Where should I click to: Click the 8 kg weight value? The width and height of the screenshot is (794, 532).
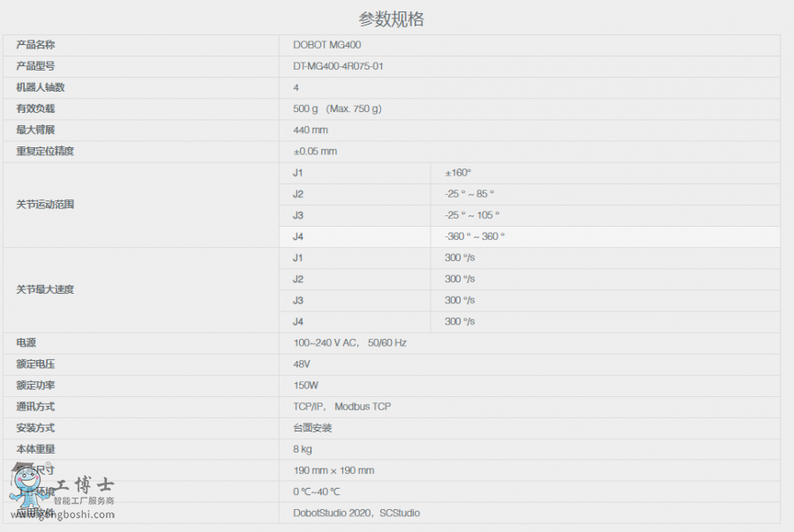303,449
